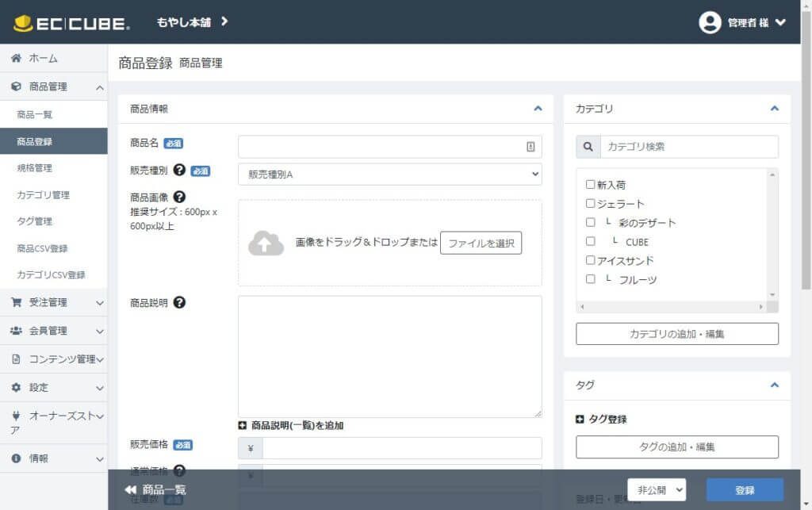Tick the ジェラート category checkbox

(590, 203)
